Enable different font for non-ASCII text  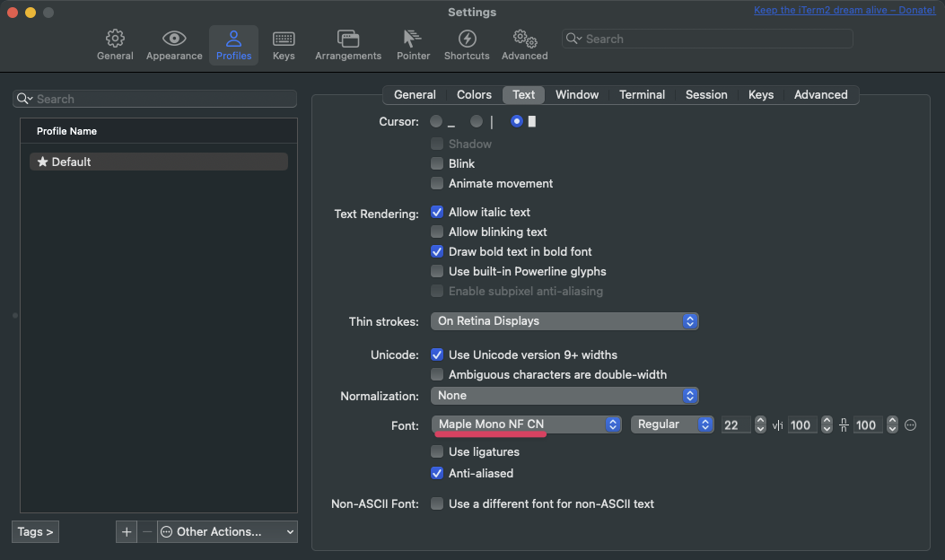pyautogui.click(x=437, y=503)
